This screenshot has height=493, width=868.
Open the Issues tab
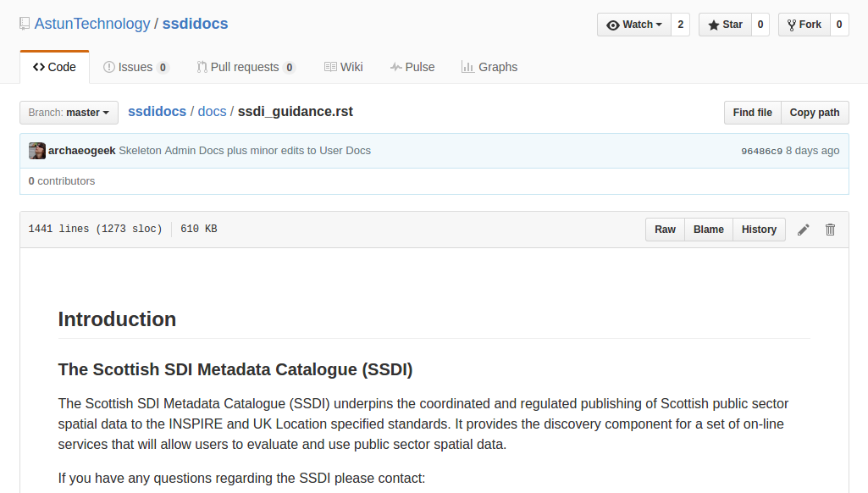(135, 67)
